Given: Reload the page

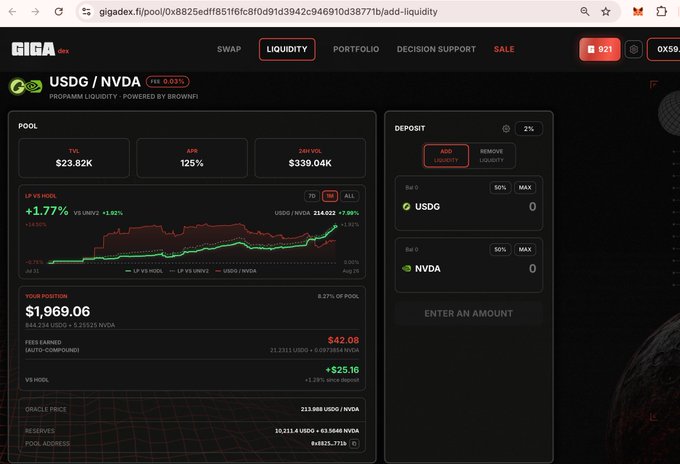Looking at the screenshot, I should point(59,12).
